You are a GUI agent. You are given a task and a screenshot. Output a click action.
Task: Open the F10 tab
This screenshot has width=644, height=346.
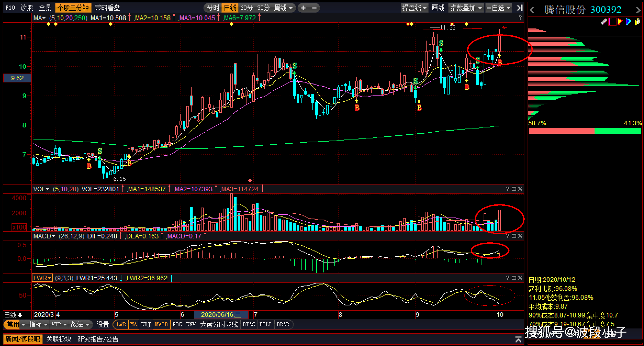[x=10, y=8]
